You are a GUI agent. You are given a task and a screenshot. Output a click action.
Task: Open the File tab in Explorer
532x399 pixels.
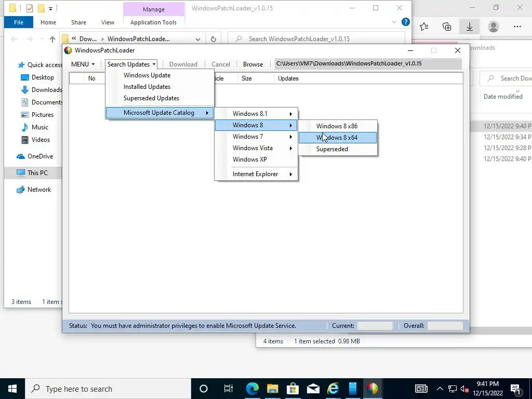[x=19, y=22]
